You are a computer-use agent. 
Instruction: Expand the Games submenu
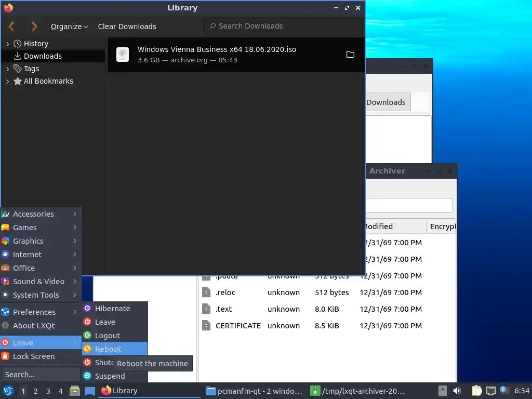41,228
